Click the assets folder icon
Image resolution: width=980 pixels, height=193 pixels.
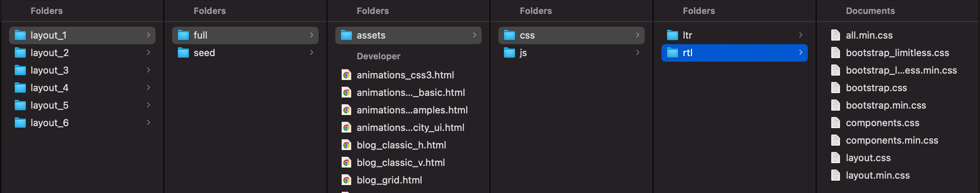pyautogui.click(x=346, y=35)
